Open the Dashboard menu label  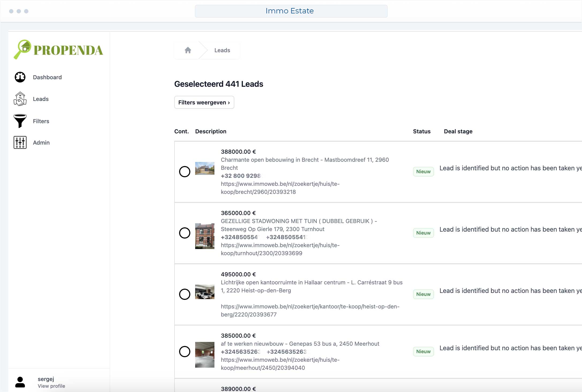pyautogui.click(x=47, y=77)
